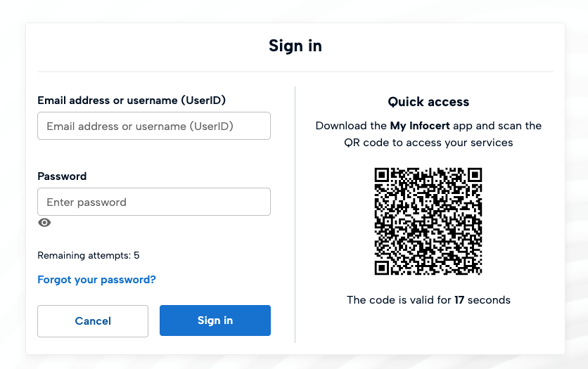The height and width of the screenshot is (369, 588).
Task: Click the Sign in heading
Action: [x=295, y=46]
